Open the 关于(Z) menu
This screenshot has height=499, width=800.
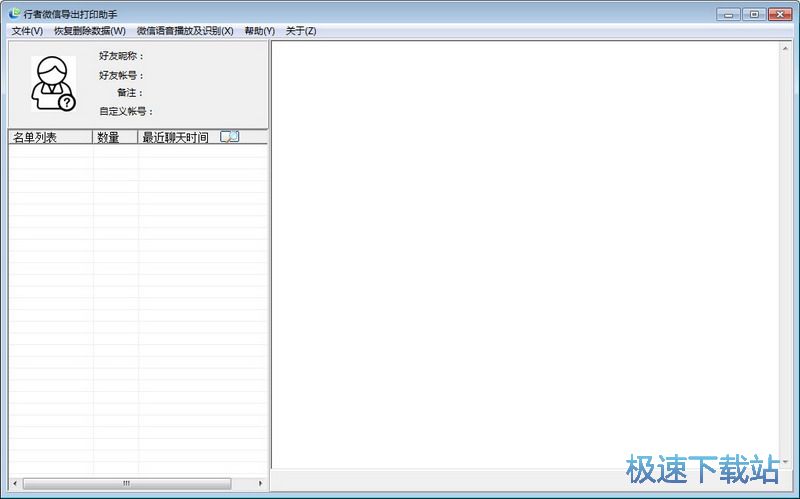point(301,31)
